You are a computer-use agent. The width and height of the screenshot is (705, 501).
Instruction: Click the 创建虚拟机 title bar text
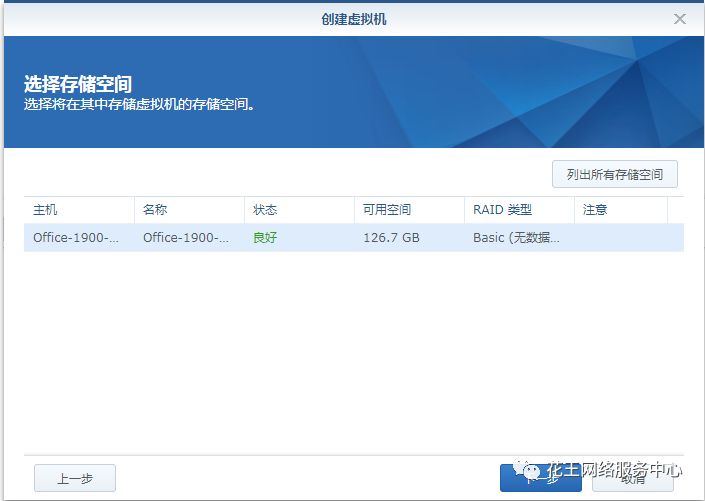click(x=352, y=19)
